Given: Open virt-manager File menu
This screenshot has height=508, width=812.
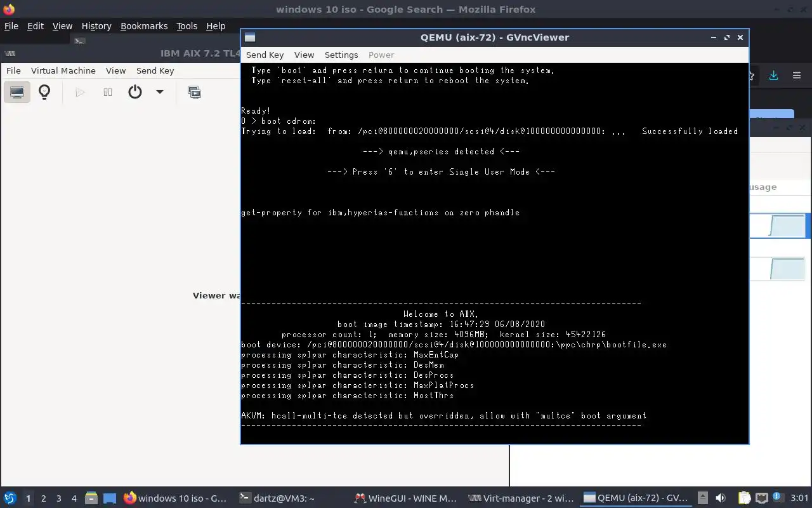Looking at the screenshot, I should (13, 70).
